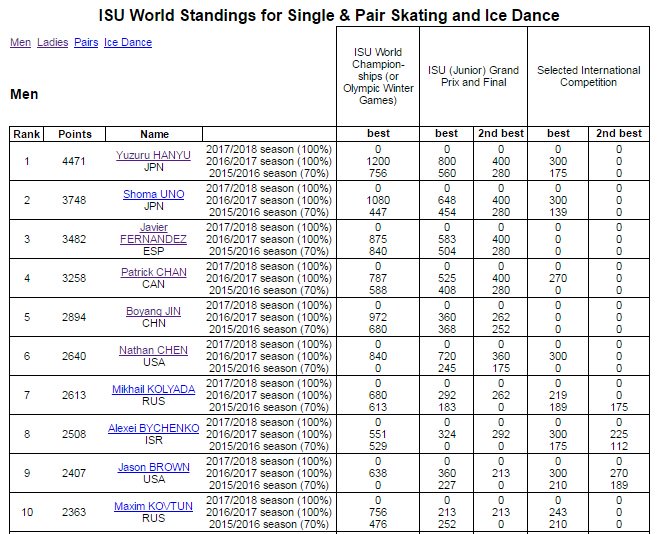Go to the Pairs standings link
Screen dimensions: 661x534
click(86, 43)
